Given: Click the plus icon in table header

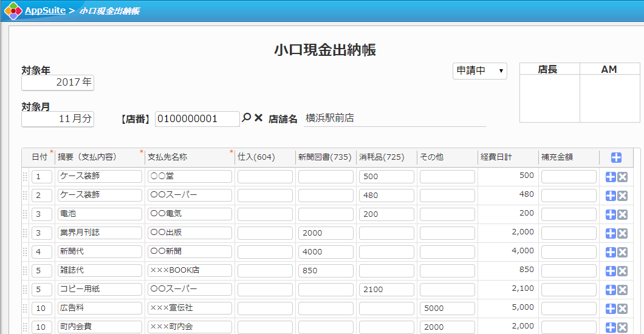Looking at the screenshot, I should click(616, 157).
